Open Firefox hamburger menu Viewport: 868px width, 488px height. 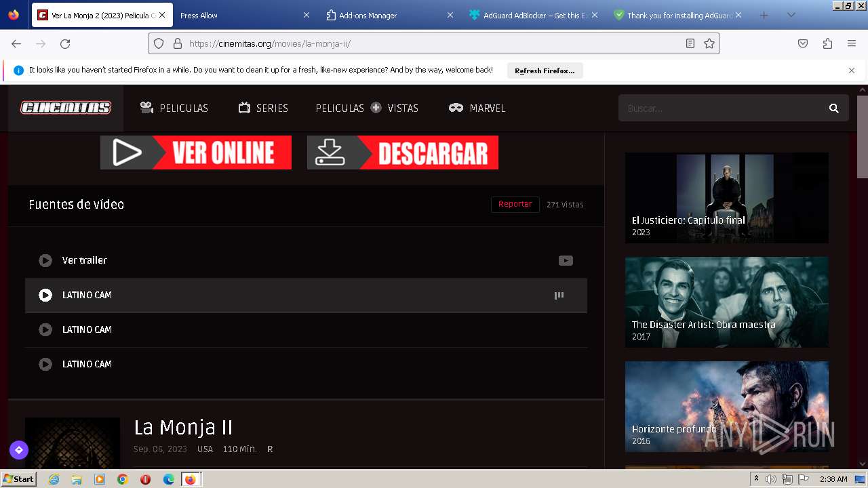click(x=852, y=43)
